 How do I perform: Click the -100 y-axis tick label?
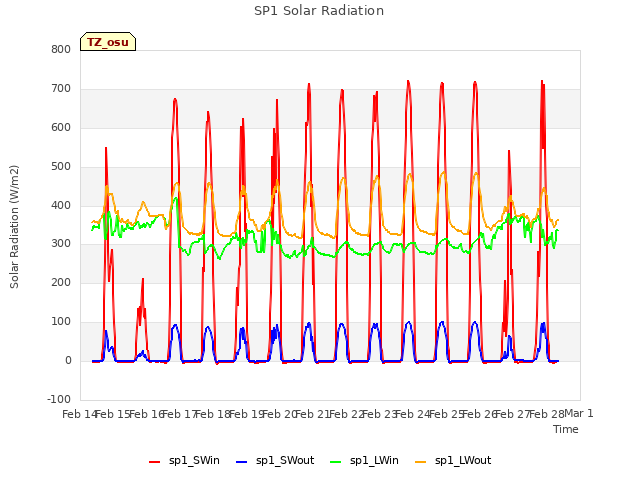pos(59,399)
